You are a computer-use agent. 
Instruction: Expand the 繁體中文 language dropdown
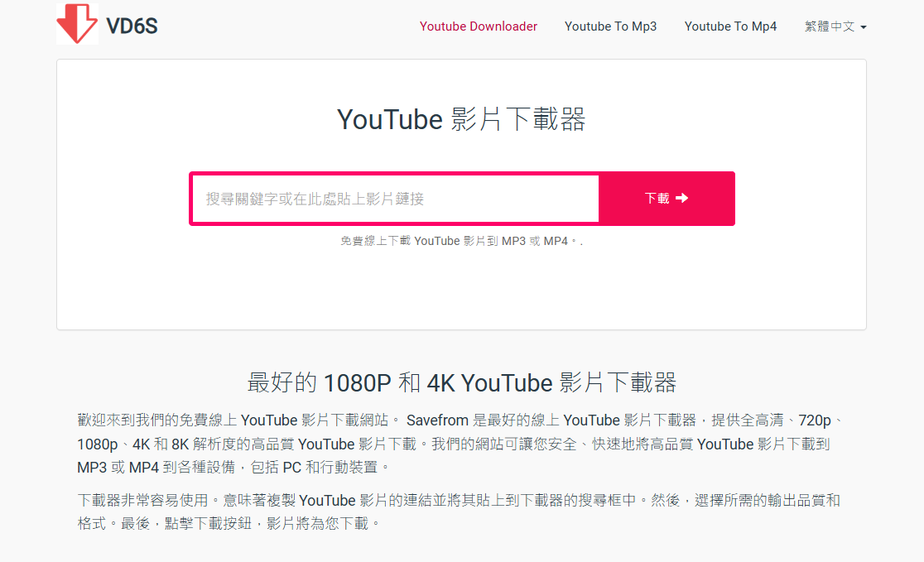point(835,26)
